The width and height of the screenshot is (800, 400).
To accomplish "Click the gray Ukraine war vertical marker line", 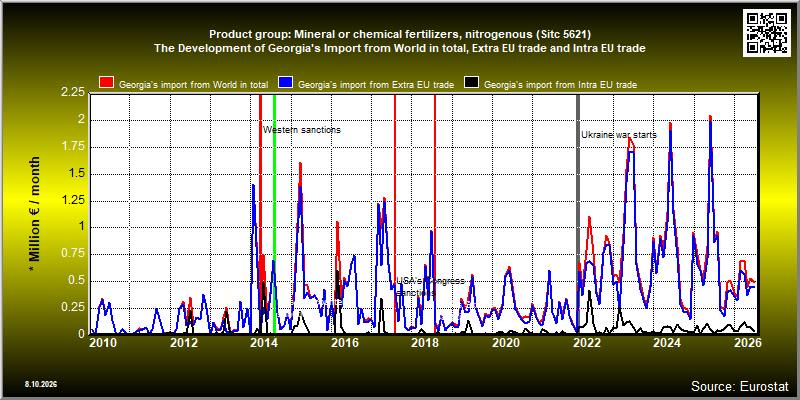I will pos(578,213).
